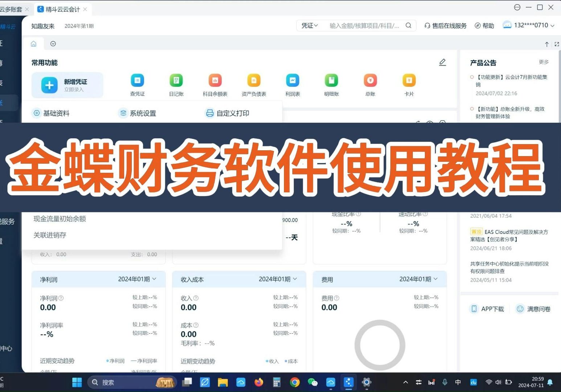Open Windows Settings gear in taskbar
Viewport: 561px width, 392px height.
click(366, 382)
